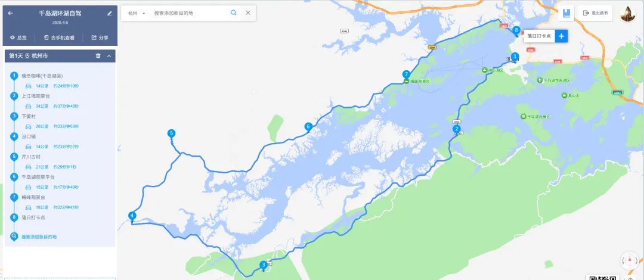Select map marker number 3

[x=264, y=266]
